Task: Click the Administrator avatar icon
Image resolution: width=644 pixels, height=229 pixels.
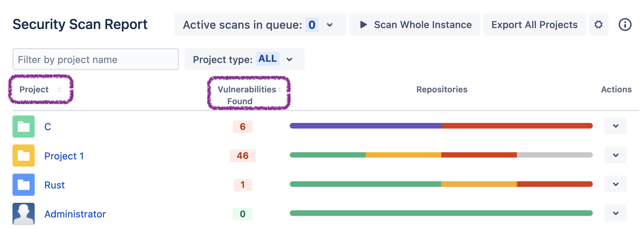Action: pos(23,214)
